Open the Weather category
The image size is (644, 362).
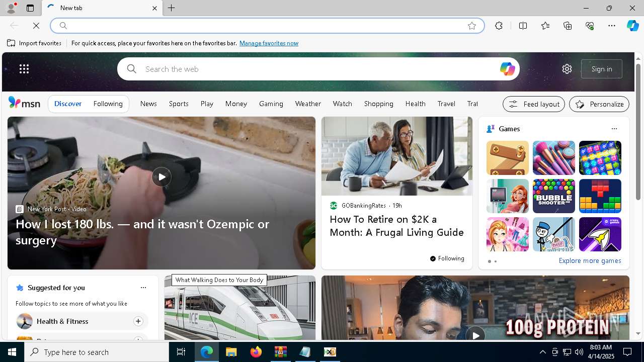coord(308,104)
